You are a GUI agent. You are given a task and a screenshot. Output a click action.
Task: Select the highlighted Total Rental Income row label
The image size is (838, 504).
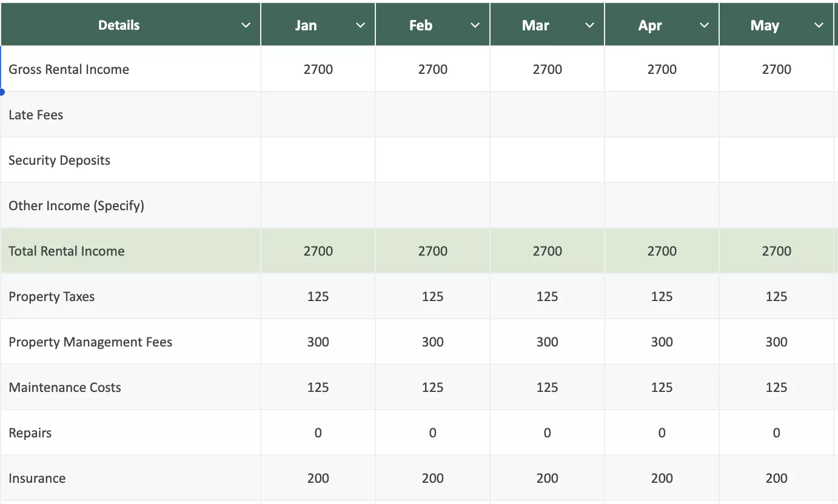(67, 251)
